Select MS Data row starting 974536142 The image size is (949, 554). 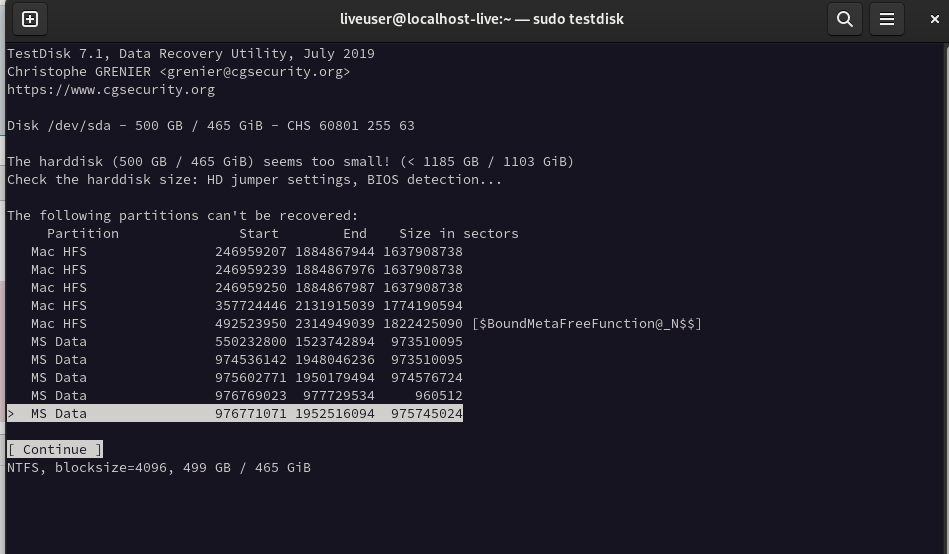click(x=247, y=360)
